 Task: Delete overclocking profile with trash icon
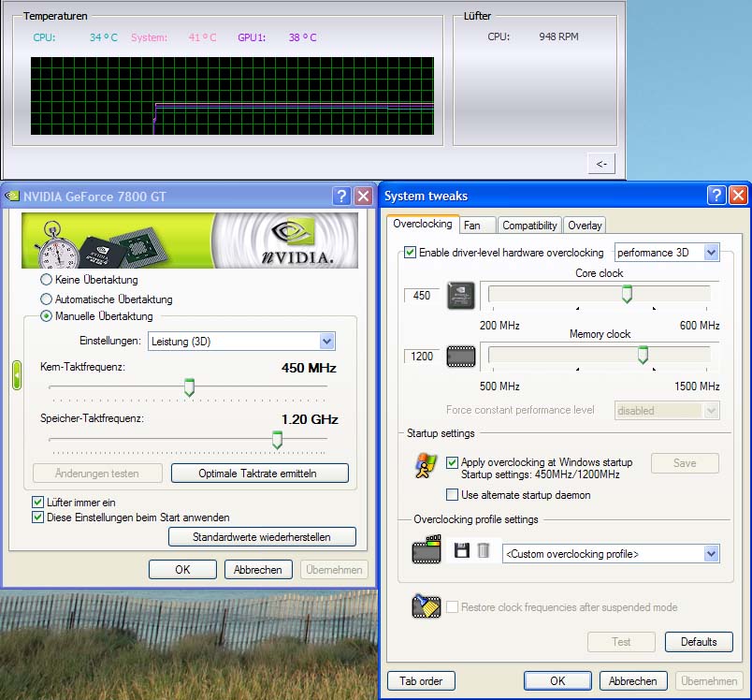[x=484, y=550]
